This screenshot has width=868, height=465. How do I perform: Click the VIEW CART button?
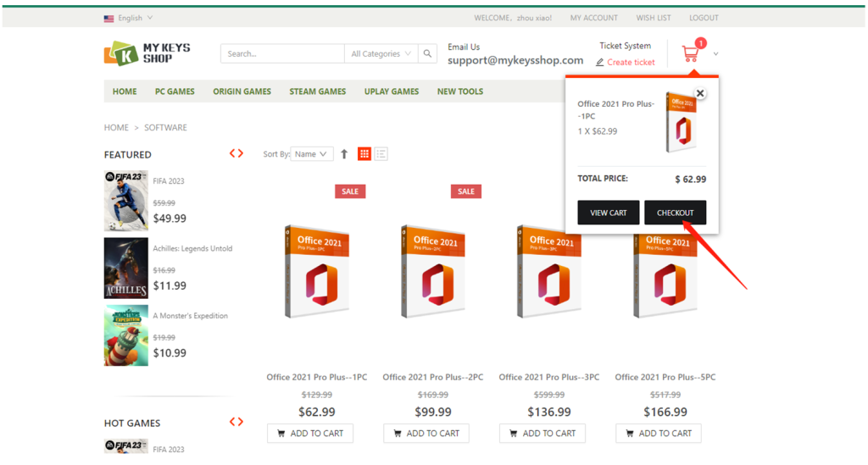click(609, 213)
